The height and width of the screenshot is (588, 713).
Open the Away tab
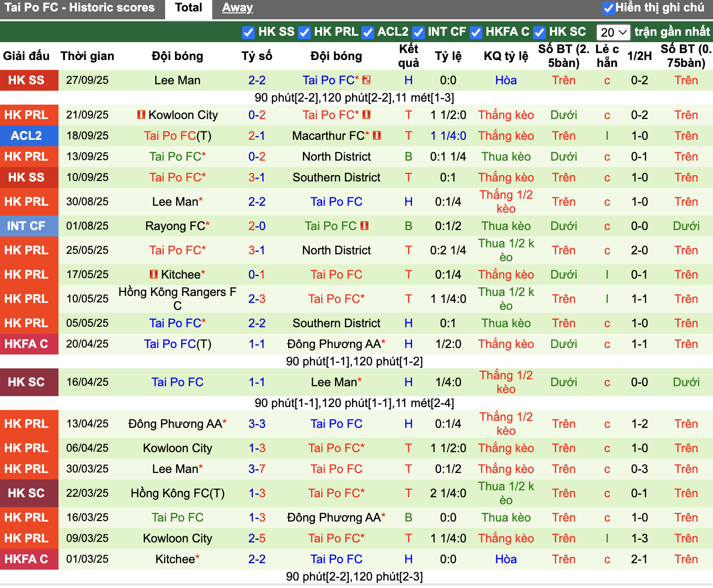[237, 8]
